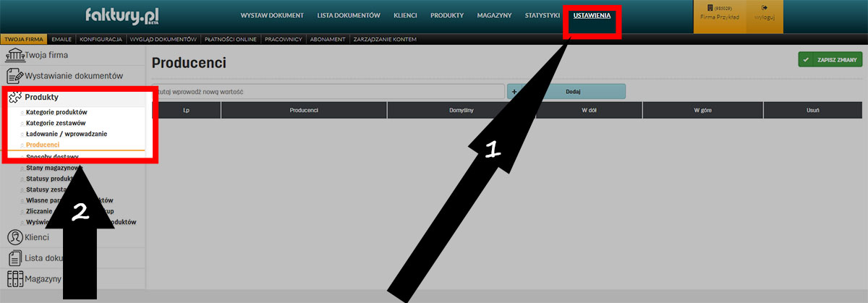The height and width of the screenshot is (303, 868).
Task: Switch to the Płatności online tab
Action: coord(230,39)
